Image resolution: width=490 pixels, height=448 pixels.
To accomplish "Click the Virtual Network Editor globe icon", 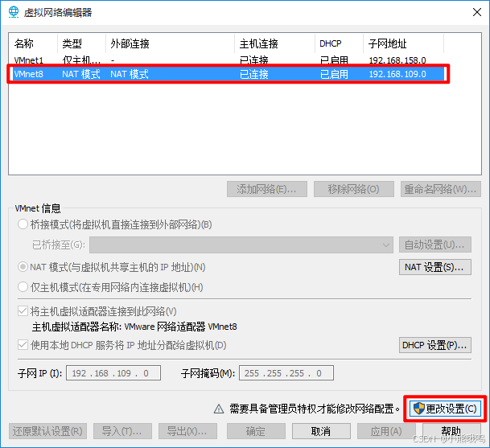I will pos(14,12).
